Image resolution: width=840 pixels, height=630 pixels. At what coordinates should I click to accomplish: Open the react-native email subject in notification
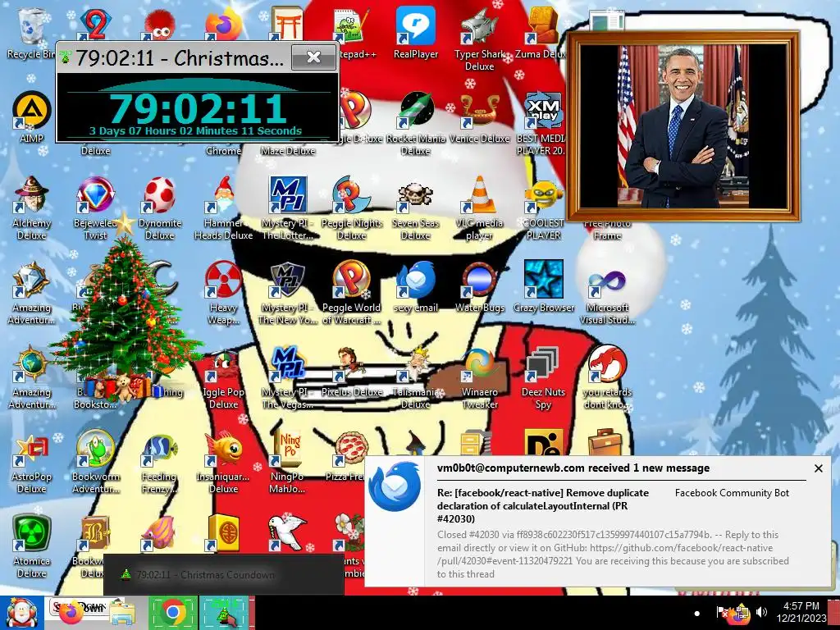(543, 505)
